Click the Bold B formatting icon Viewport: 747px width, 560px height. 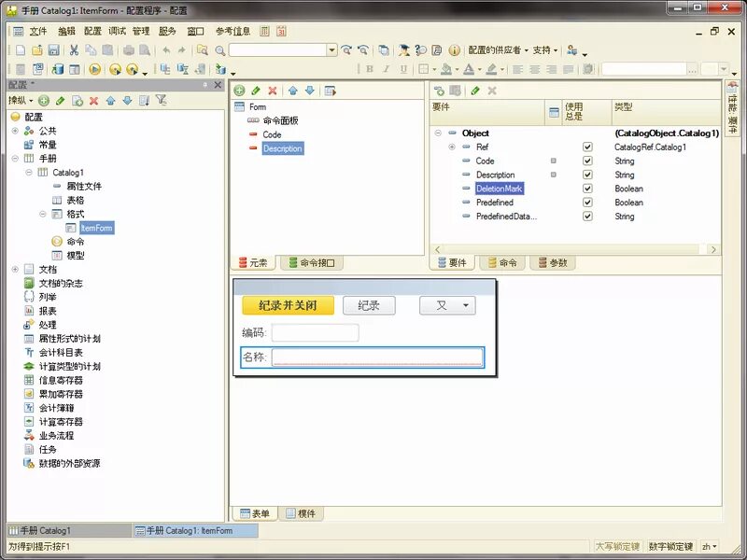tap(369, 69)
